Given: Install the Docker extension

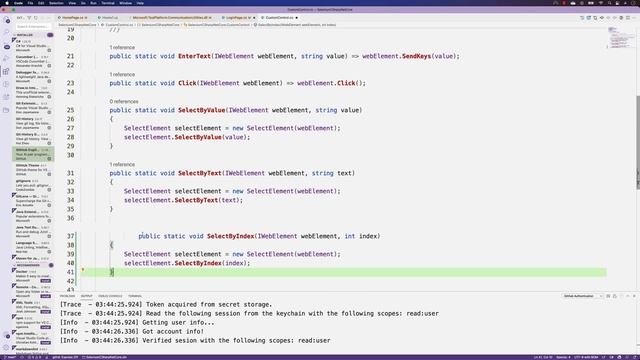Looking at the screenshot, I should tap(45, 281).
